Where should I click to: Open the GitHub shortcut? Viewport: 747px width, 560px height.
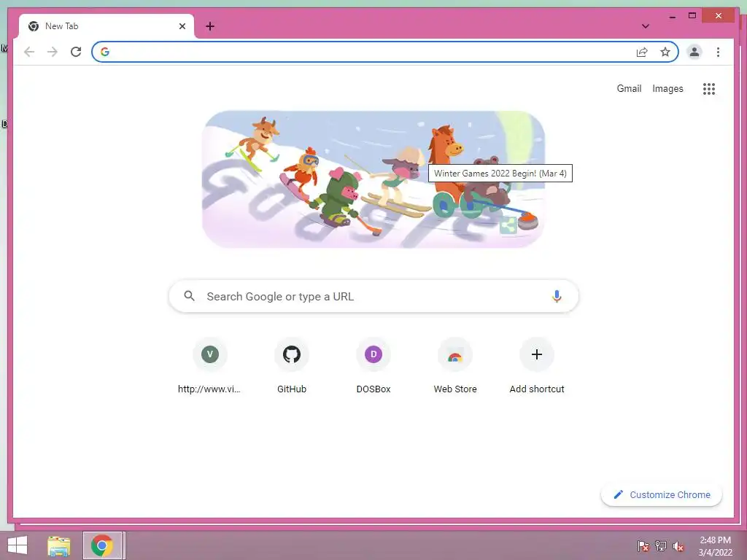[x=292, y=366]
